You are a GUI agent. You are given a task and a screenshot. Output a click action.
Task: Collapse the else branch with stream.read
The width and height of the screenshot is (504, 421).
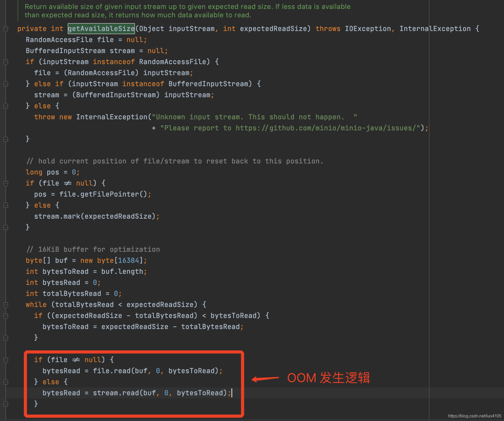[6, 382]
